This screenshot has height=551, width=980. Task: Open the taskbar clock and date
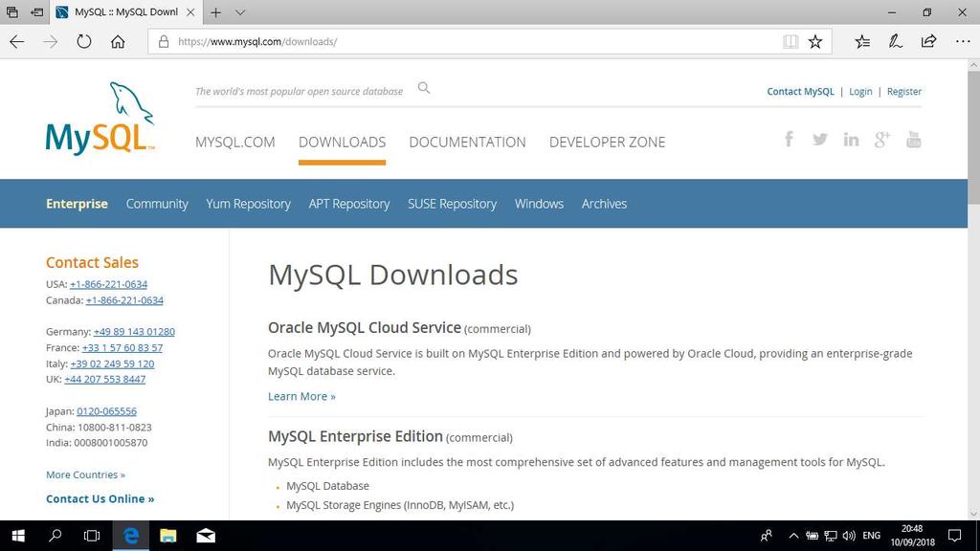click(x=912, y=536)
